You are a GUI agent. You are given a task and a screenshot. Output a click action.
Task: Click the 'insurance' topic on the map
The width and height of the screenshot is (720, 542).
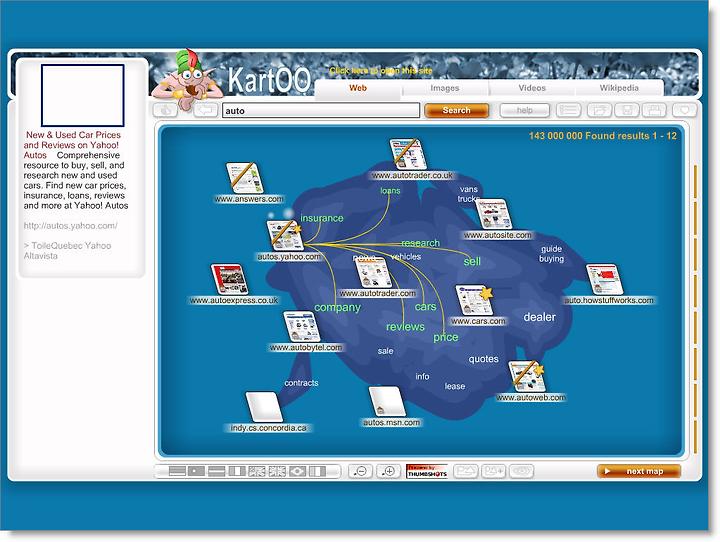322,218
